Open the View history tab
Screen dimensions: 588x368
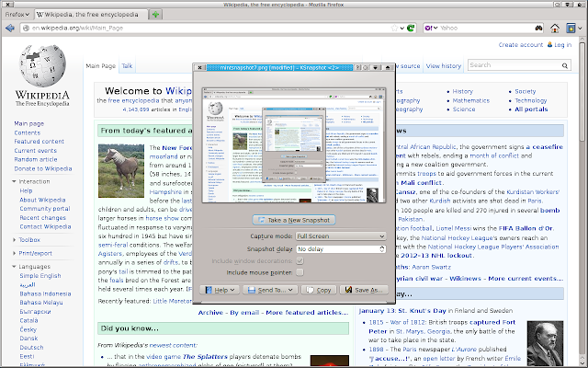pos(444,66)
